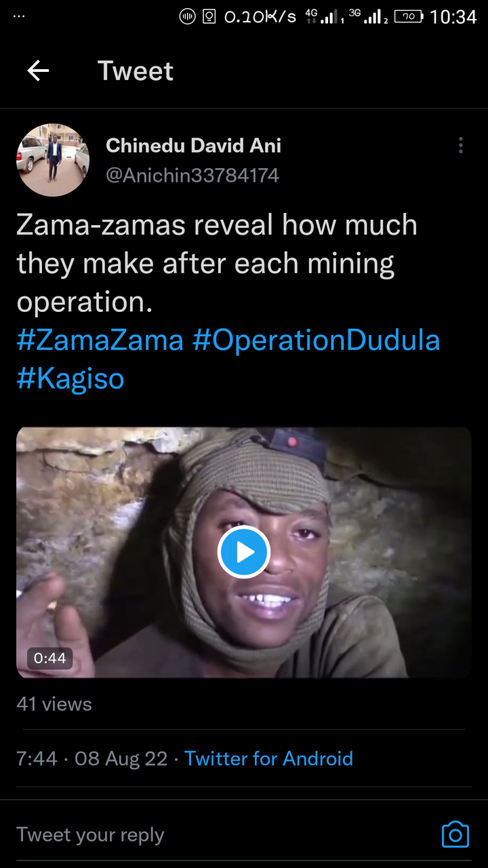Open the tweet's three-dot options menu
The image size is (488, 868).
point(460,145)
